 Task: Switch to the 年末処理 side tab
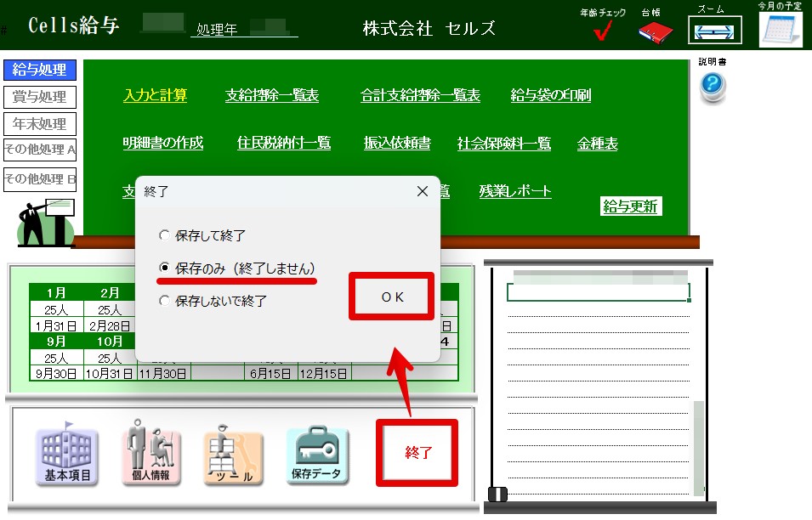tap(40, 124)
